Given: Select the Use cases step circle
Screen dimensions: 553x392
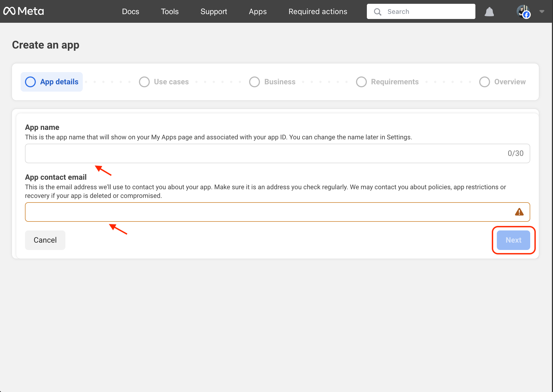Looking at the screenshot, I should [144, 82].
